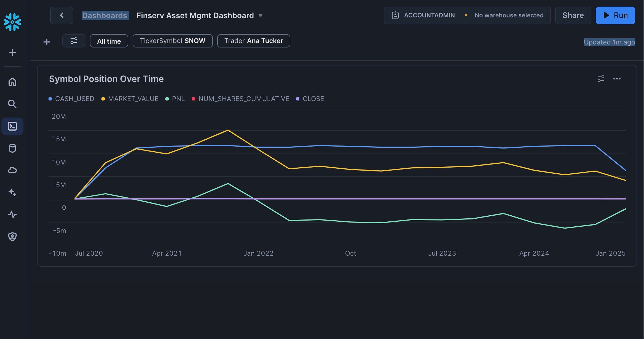Screen dimensions: 644x339
Task: Open the All time date filter
Action: tap(109, 41)
